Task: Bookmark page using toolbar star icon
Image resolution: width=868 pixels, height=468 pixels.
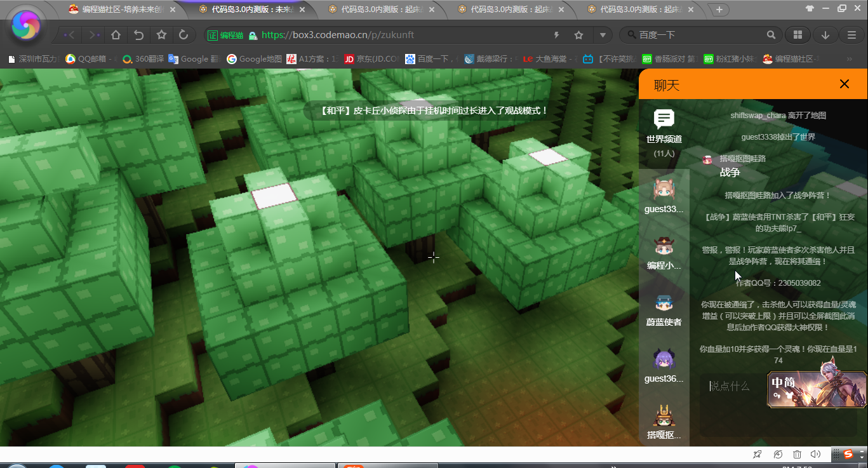Action: [161, 35]
